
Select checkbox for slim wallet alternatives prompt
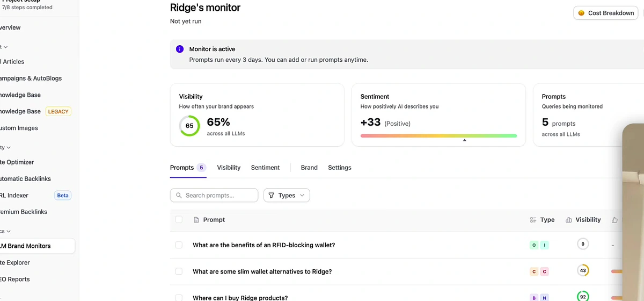click(179, 271)
